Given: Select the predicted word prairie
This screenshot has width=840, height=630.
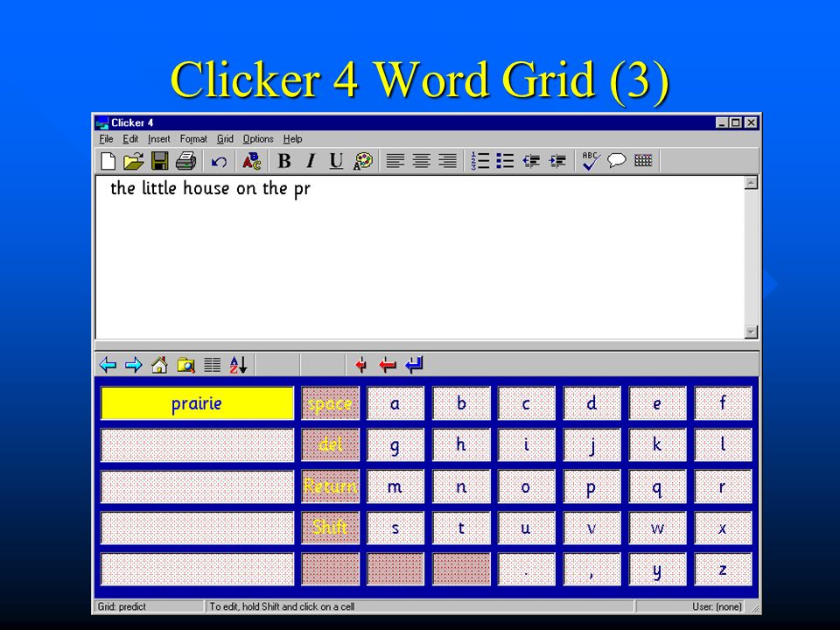Looking at the screenshot, I should click(x=197, y=403).
